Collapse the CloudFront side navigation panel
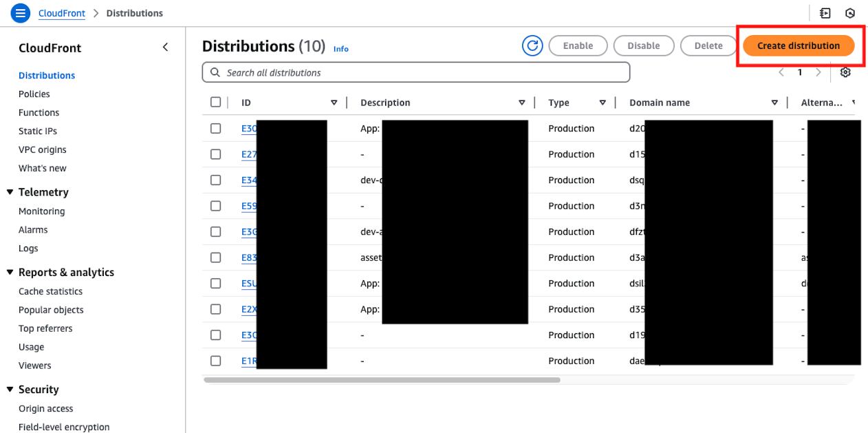 [165, 47]
